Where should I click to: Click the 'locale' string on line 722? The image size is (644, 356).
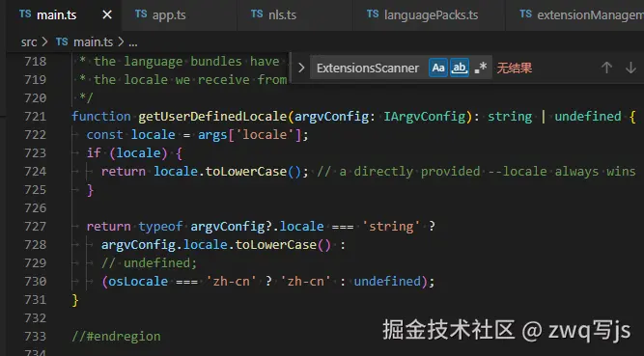[x=265, y=135]
